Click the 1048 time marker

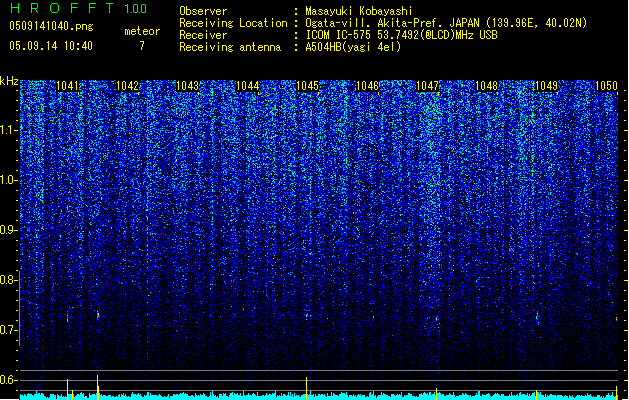pos(487,86)
